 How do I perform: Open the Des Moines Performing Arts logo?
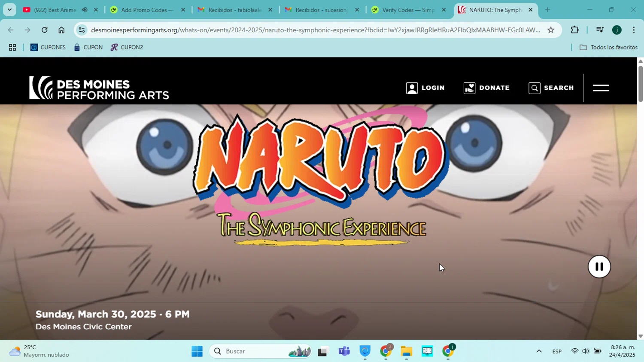pyautogui.click(x=99, y=88)
